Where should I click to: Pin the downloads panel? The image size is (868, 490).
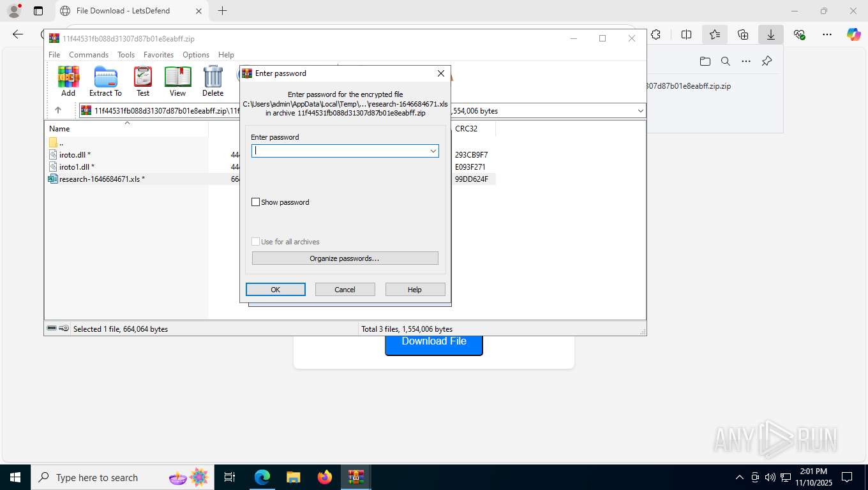767,61
